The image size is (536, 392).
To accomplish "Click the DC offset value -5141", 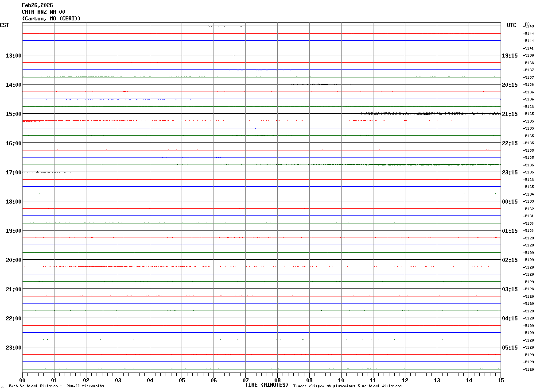I will pos(528,48).
